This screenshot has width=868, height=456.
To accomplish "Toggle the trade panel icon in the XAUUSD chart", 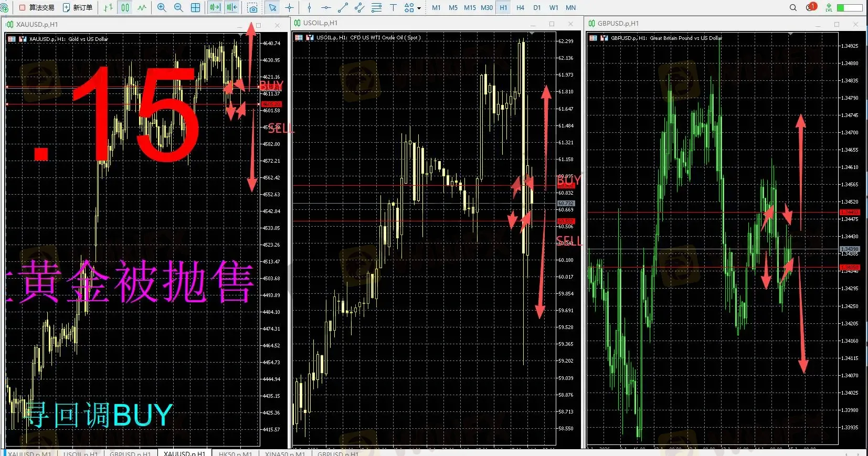I will tap(12, 39).
